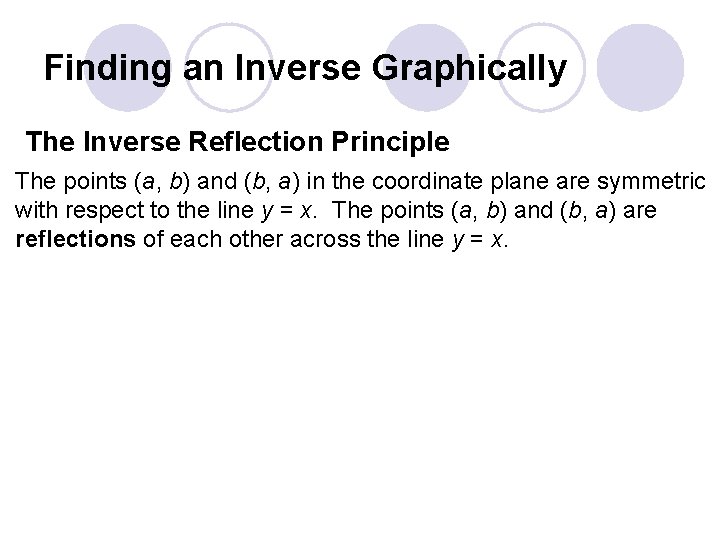Click 'with respect to the line' phrase

pyautogui.click(x=135, y=210)
